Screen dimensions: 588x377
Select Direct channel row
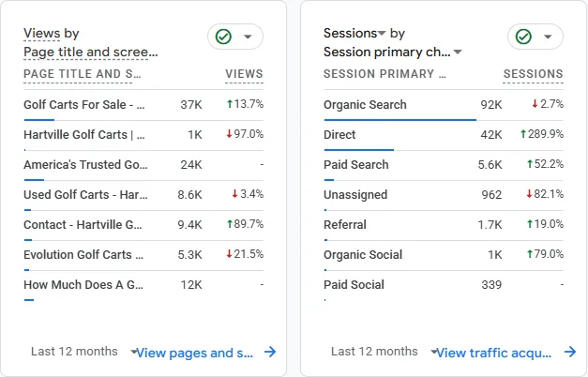tap(444, 135)
